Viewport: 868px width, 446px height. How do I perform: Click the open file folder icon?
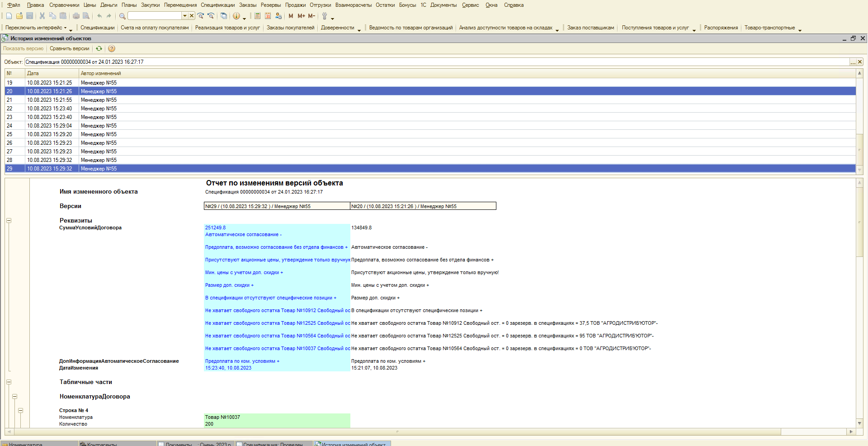(x=19, y=16)
